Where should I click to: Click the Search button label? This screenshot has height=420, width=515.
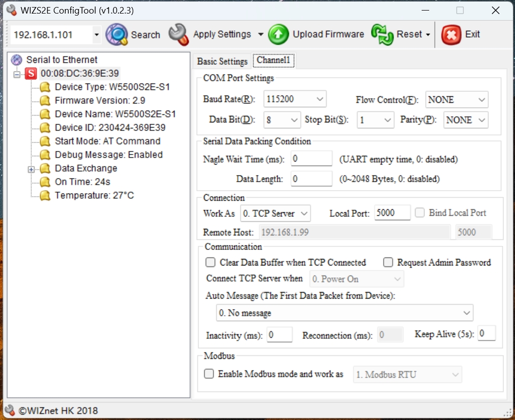pos(146,35)
